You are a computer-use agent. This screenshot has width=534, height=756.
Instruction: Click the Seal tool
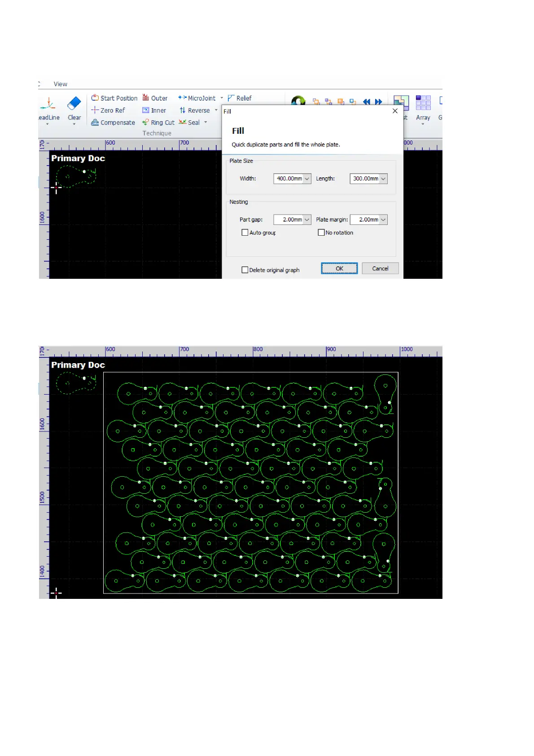pos(189,122)
